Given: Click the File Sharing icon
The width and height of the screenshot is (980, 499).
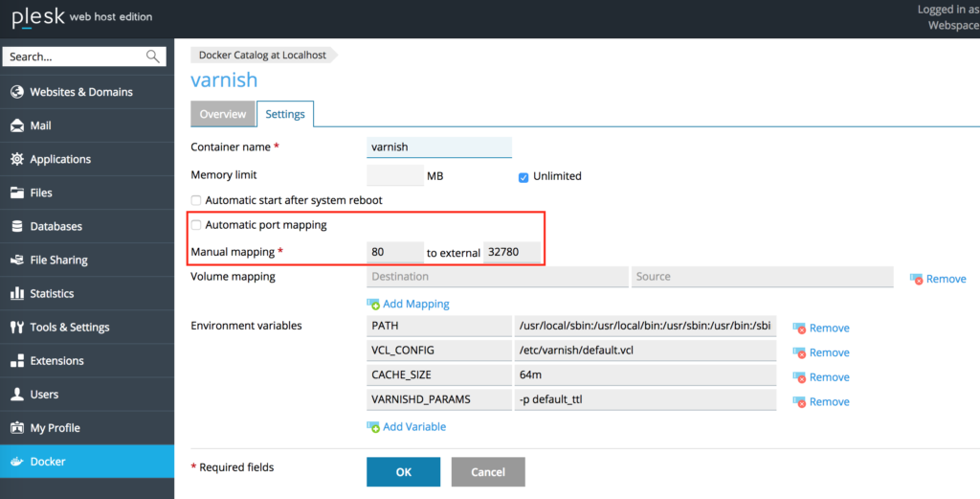Looking at the screenshot, I should [17, 260].
